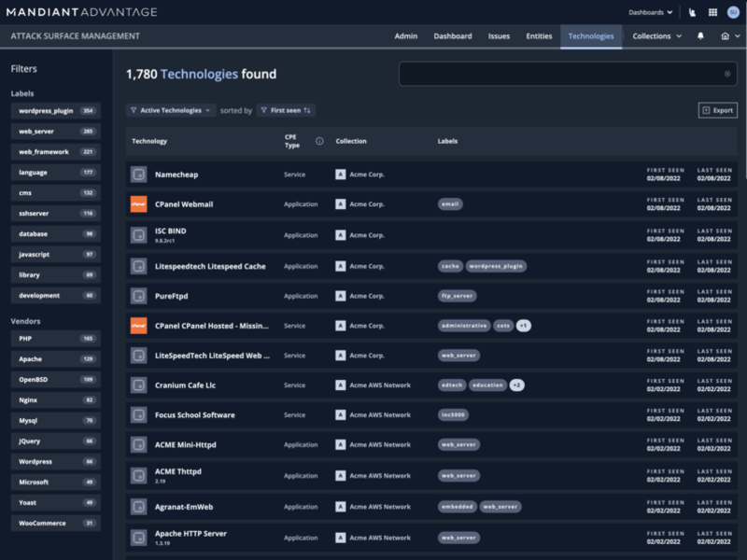Click the Litespeed Cache technology icon
The height and width of the screenshot is (560, 747).
pos(138,266)
